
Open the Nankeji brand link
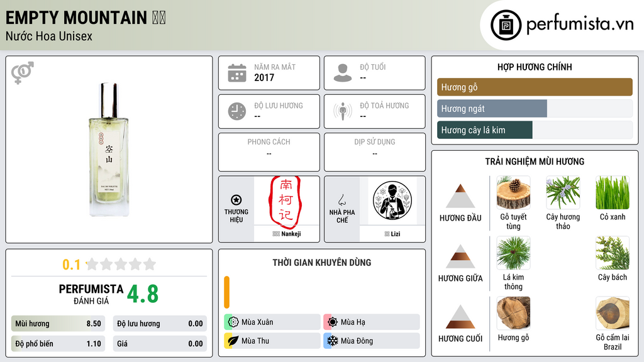click(287, 234)
